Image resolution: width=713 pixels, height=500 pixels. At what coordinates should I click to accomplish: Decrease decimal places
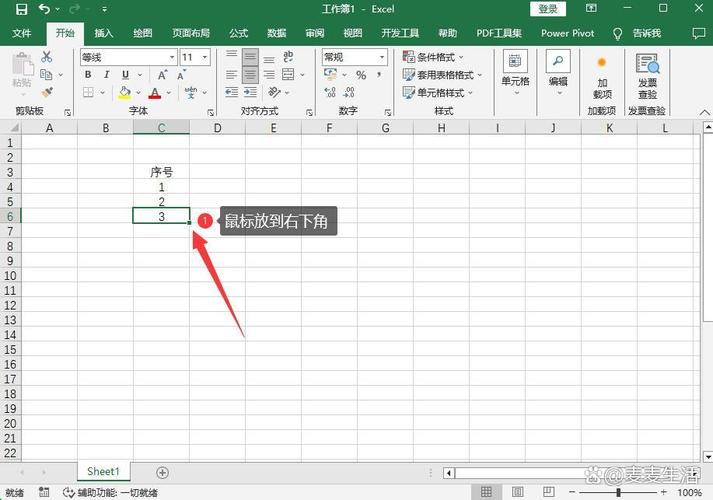click(x=349, y=93)
